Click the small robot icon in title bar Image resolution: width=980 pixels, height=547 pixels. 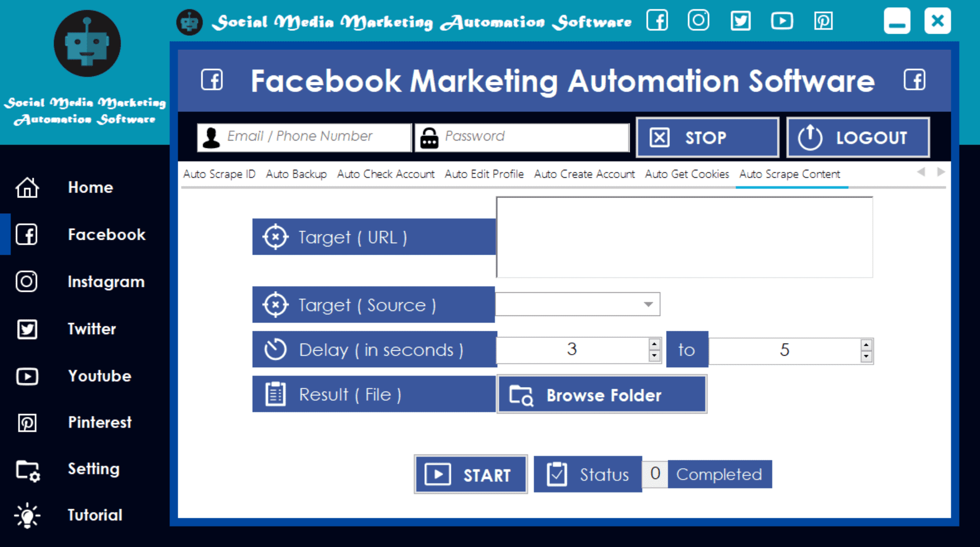pyautogui.click(x=189, y=22)
